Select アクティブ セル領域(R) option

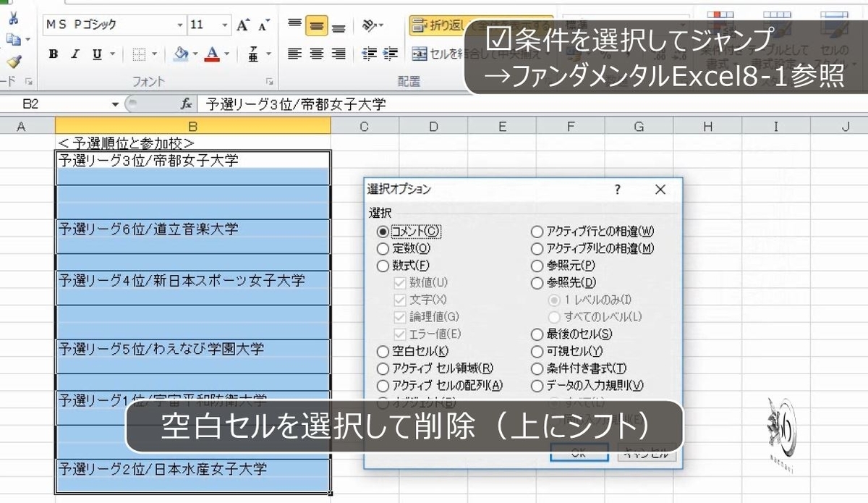tap(383, 368)
